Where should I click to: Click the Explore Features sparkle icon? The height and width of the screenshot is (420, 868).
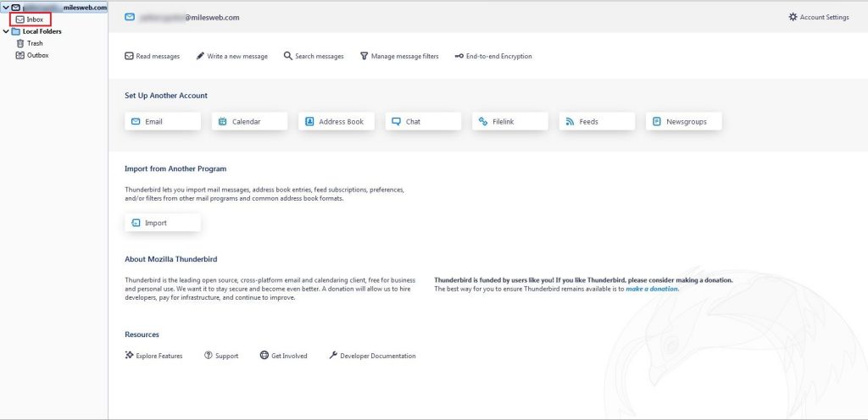(x=129, y=356)
